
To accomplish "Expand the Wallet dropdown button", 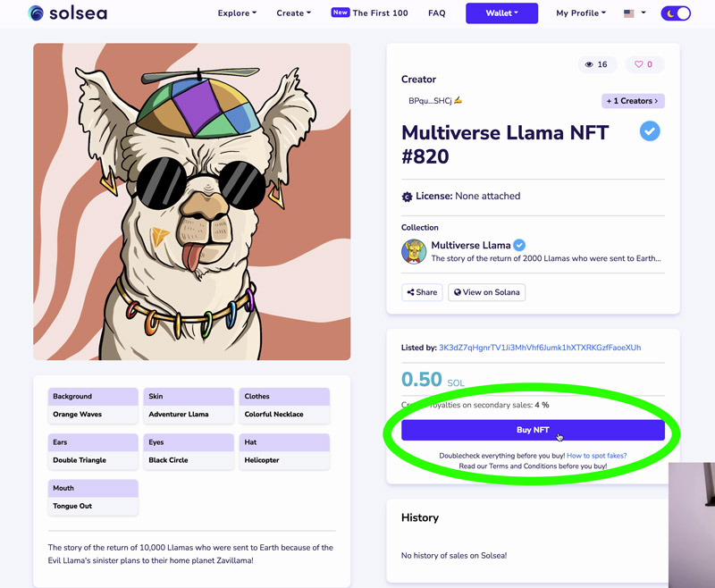I will point(501,13).
